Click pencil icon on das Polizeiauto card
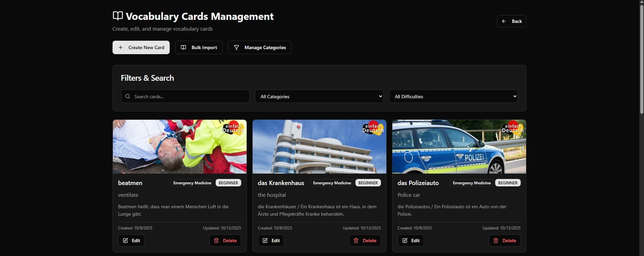The height and width of the screenshot is (256, 644). click(405, 241)
